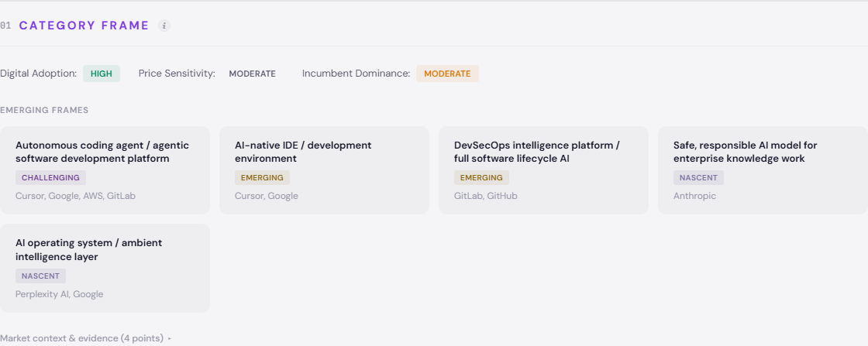Click the Category Frame heading
The image size is (868, 346).
coord(84,26)
